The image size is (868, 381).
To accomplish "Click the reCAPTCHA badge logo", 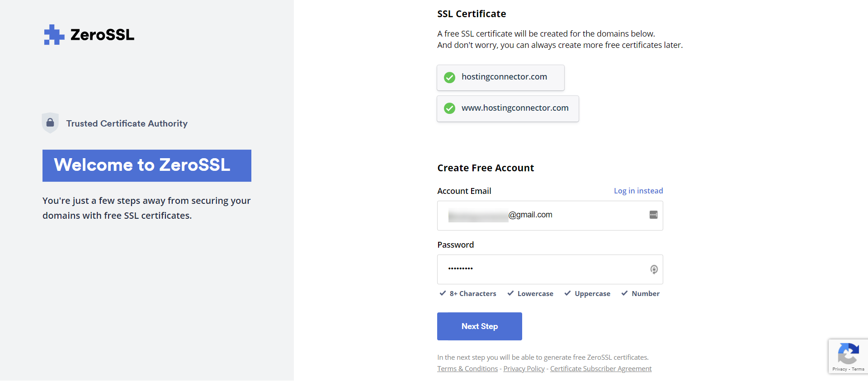I will (x=848, y=354).
